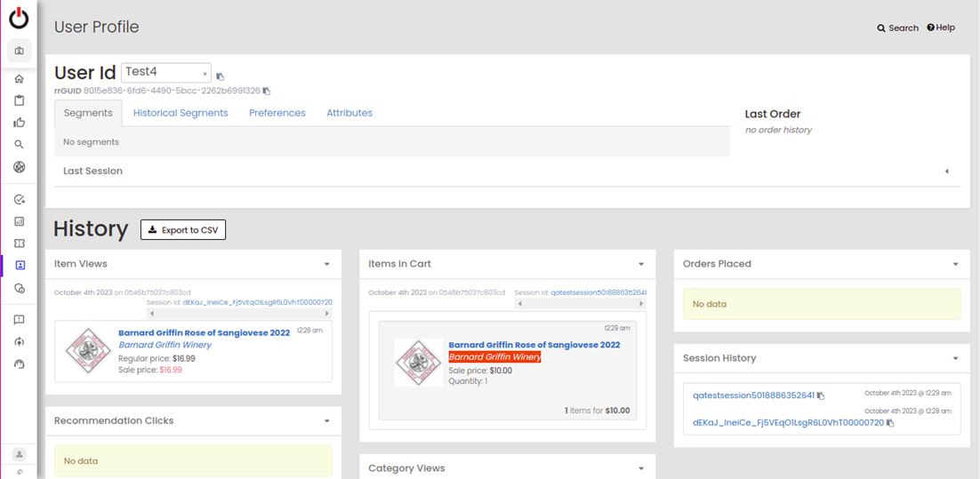The image size is (980, 479).
Task: Expand the Last Session section arrow
Action: pos(946,172)
